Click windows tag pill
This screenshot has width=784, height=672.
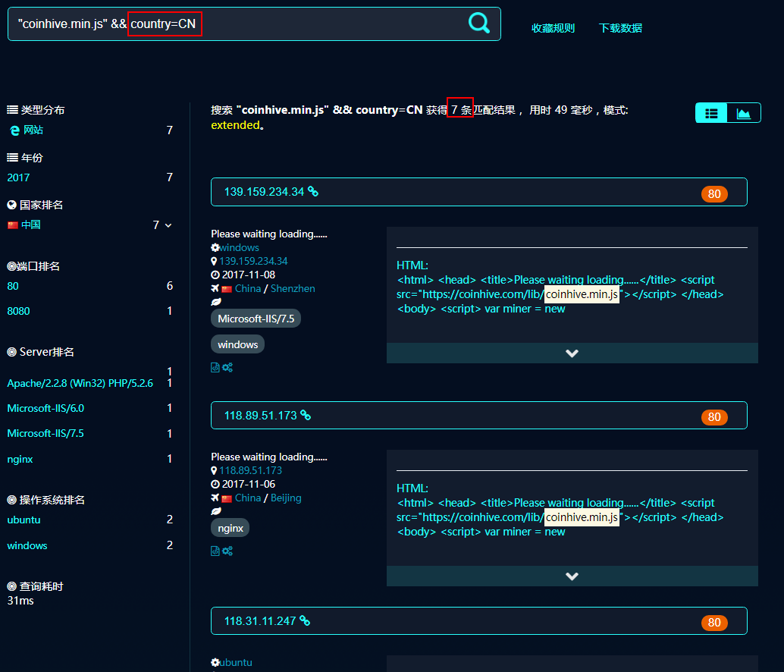pos(237,344)
